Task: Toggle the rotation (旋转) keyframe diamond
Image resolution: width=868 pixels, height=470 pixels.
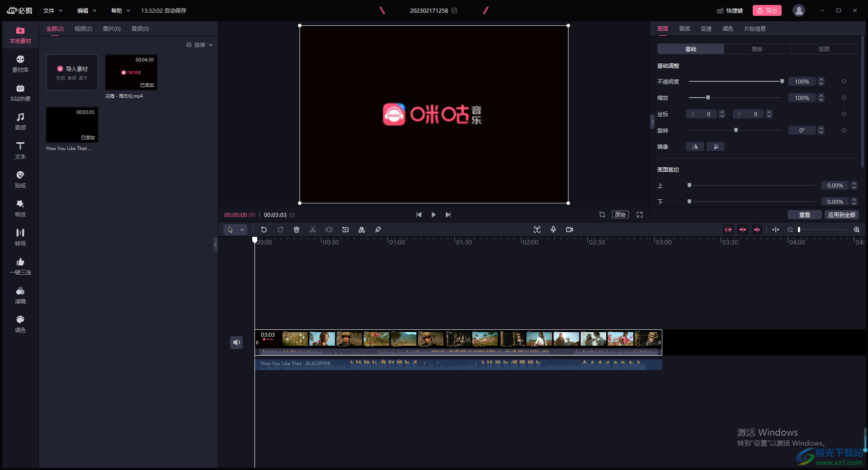Action: (844, 130)
